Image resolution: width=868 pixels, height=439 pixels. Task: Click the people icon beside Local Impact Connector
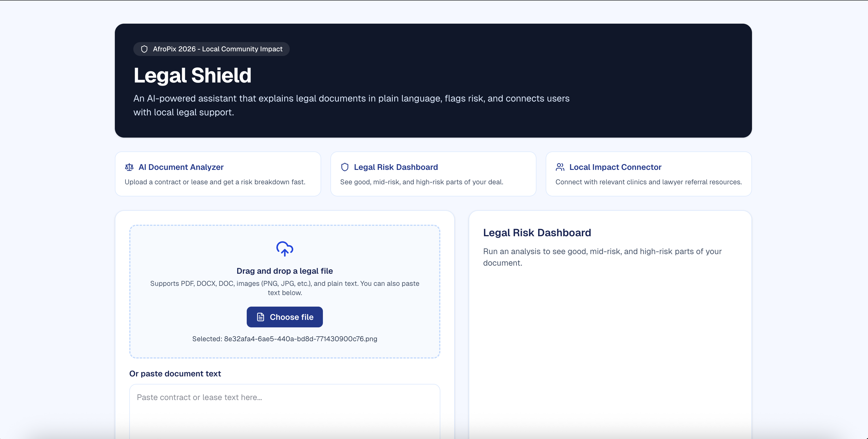(x=560, y=167)
